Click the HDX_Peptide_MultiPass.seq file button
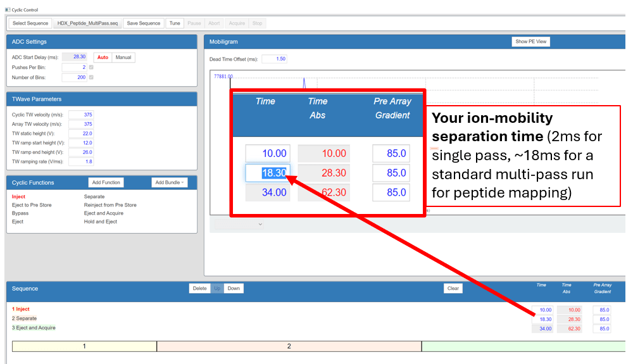Viewport: 633px width, 364px height. coord(88,23)
